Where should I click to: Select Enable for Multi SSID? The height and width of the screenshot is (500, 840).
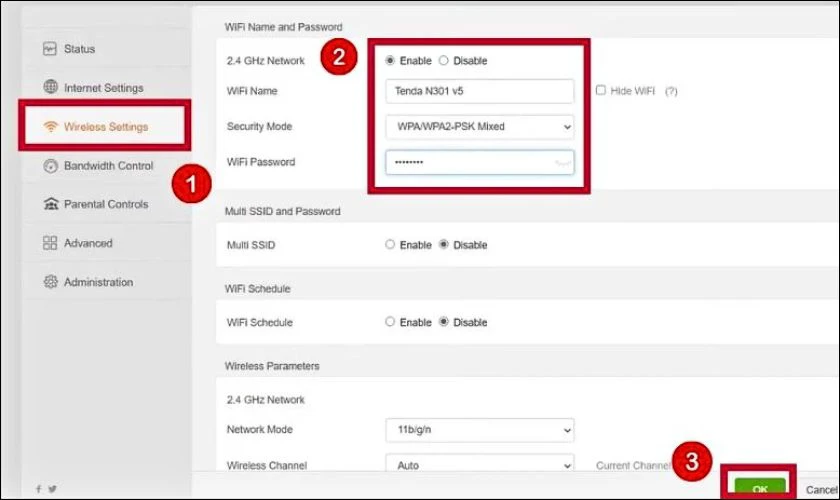390,244
